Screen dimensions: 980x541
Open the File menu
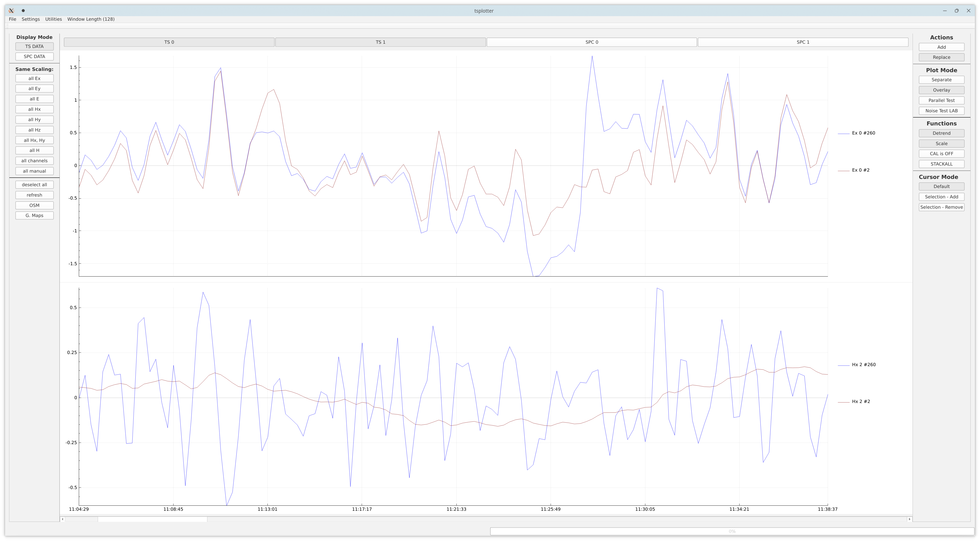tap(13, 19)
